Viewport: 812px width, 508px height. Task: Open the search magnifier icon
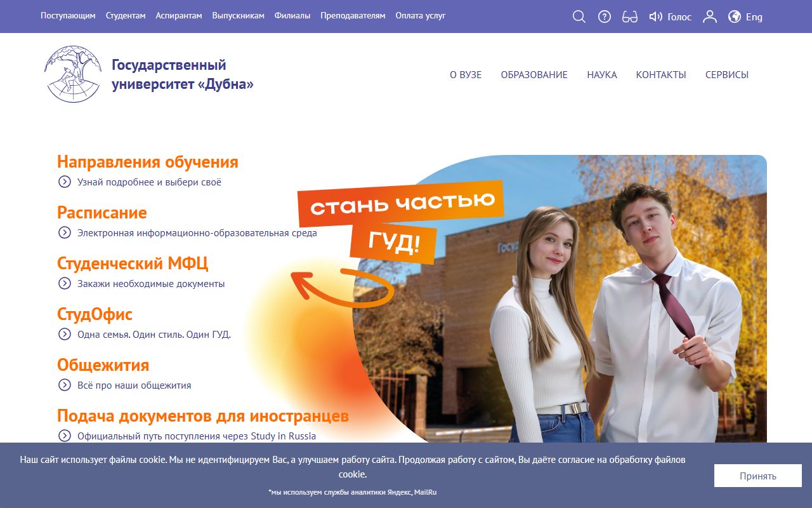click(579, 17)
